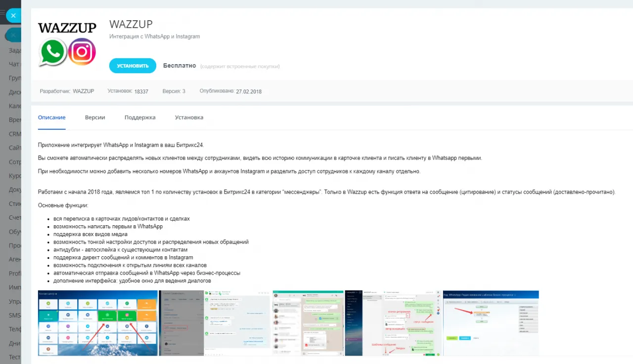Open the first app screenshot thumbnail
Screen dimensions: 633x364
click(97, 323)
